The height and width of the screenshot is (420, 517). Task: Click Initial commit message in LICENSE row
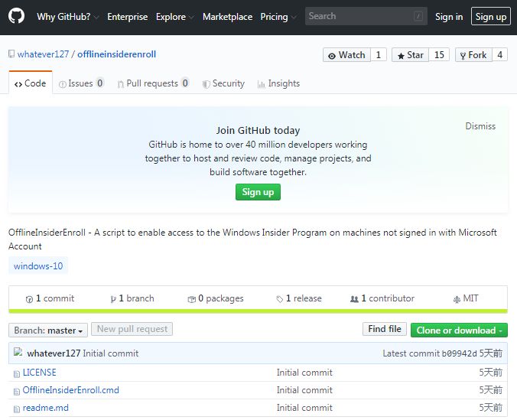pos(304,373)
